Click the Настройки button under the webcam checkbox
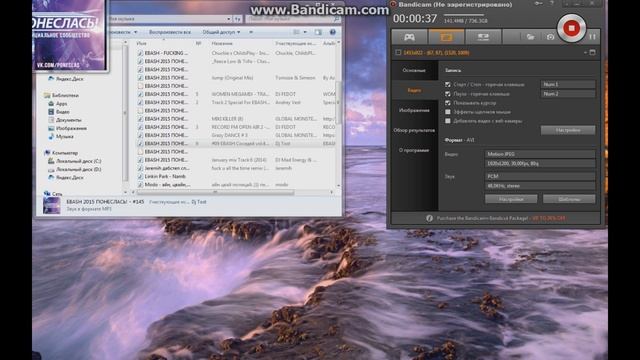 point(568,130)
